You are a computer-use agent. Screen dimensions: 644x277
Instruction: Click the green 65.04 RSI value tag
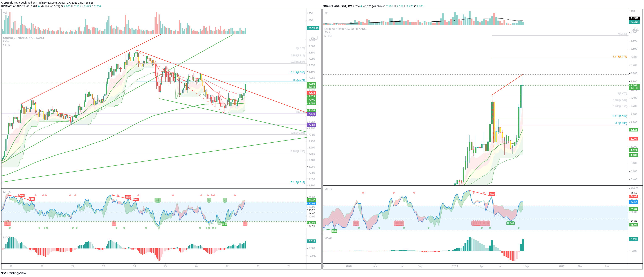point(634,209)
